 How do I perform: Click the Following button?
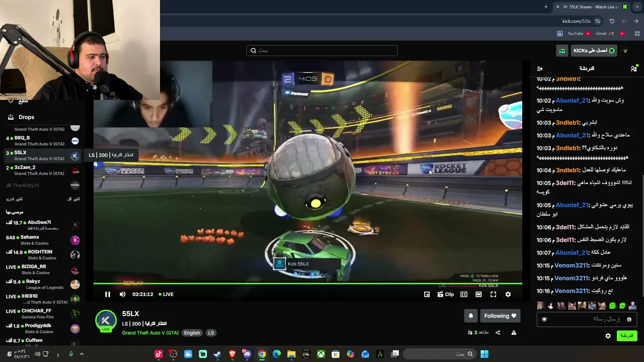coord(500,316)
